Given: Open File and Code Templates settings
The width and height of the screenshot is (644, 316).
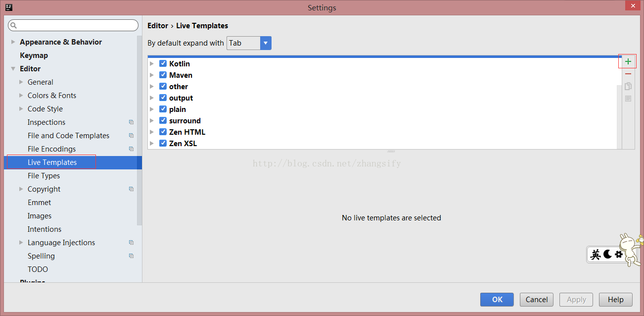Looking at the screenshot, I should (x=68, y=136).
